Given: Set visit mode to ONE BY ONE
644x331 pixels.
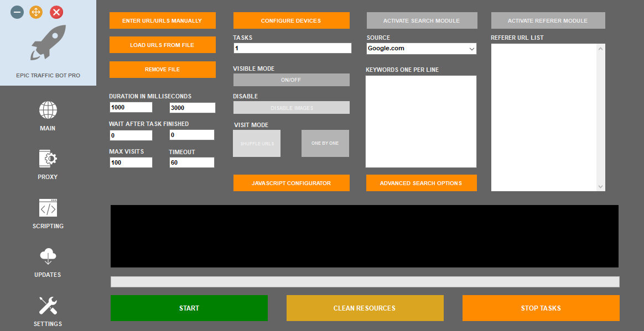Looking at the screenshot, I should pos(325,143).
